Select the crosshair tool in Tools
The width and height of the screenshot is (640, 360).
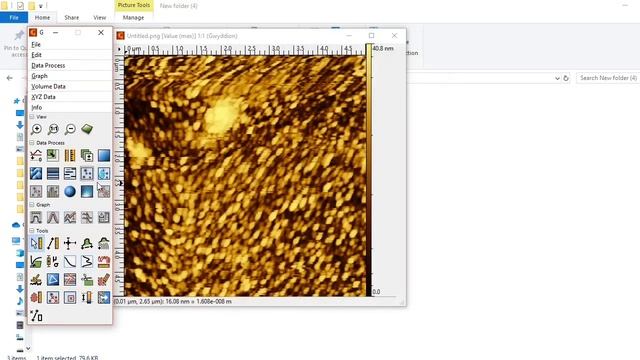[70, 244]
